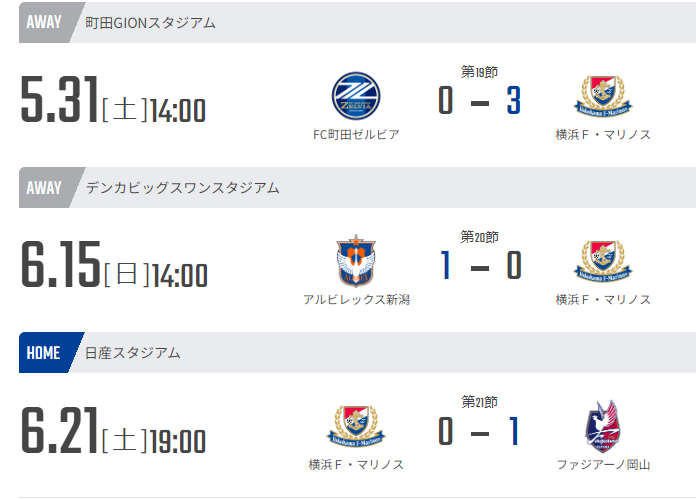
Task: Click the FC町田ゼルビア team name
Action: pos(356,134)
